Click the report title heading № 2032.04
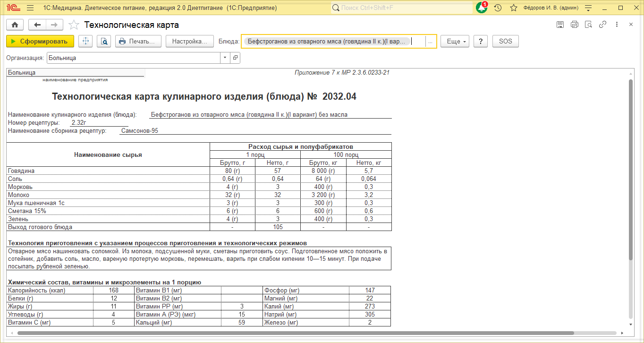 [204, 96]
